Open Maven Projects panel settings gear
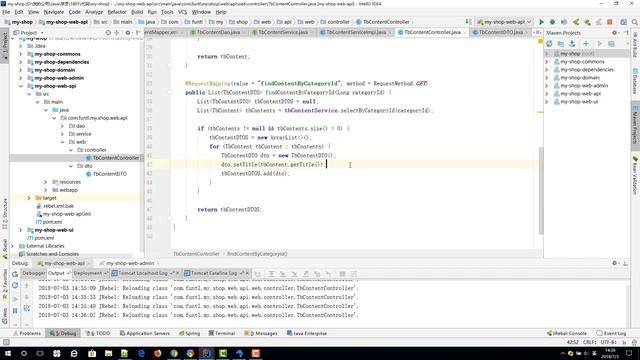Image resolution: width=640 pixels, height=360 pixels. point(615,33)
